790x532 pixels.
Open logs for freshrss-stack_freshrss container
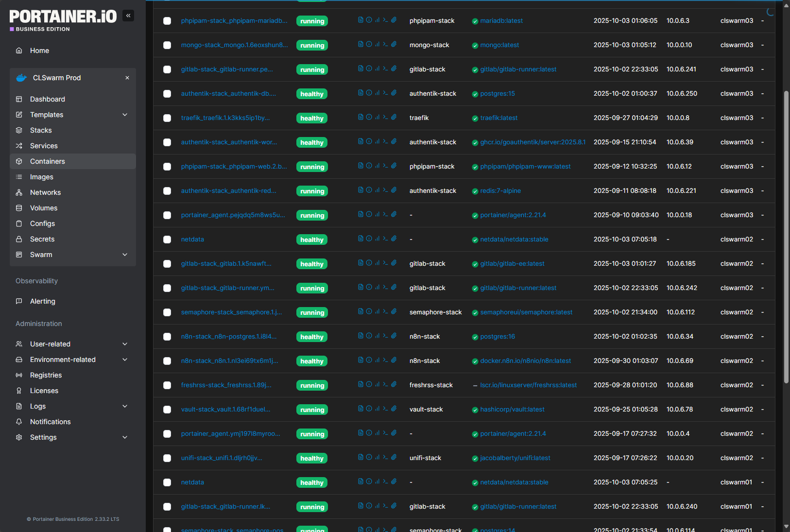[x=361, y=384]
